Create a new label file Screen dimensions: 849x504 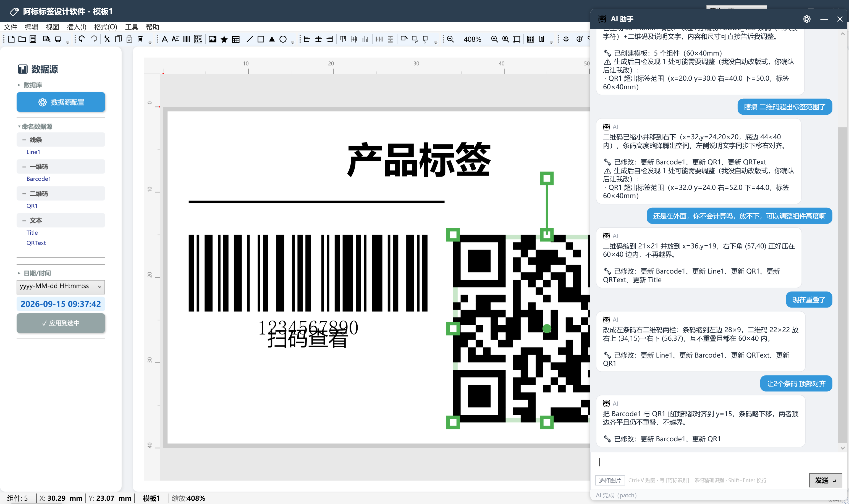pyautogui.click(x=11, y=39)
